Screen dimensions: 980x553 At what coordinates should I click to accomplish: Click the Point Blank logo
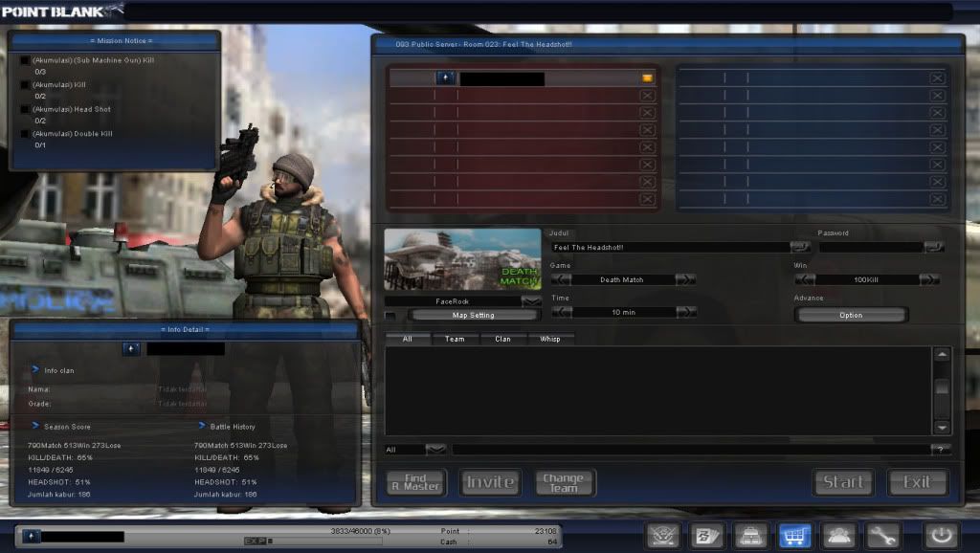[61, 11]
